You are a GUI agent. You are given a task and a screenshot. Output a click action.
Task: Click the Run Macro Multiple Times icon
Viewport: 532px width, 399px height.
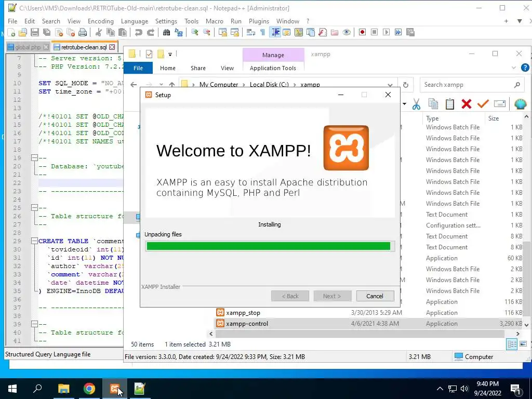[398, 32]
